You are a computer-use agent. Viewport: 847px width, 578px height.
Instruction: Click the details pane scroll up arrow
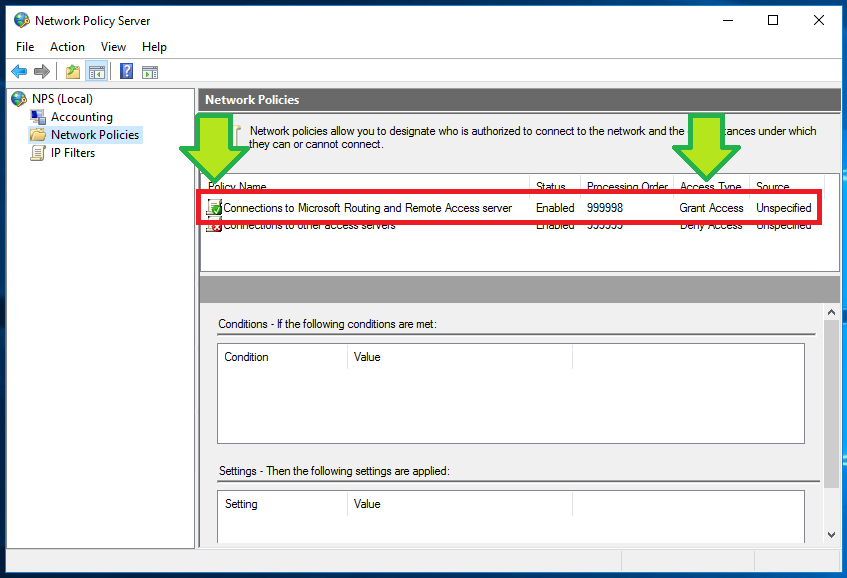[x=831, y=312]
